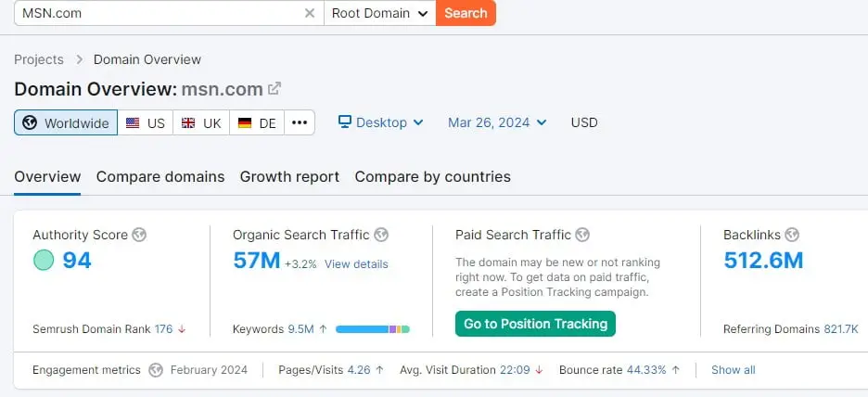Screen dimensions: 868x397
Task: Click globe icon beside Backlinks
Action: 792,235
